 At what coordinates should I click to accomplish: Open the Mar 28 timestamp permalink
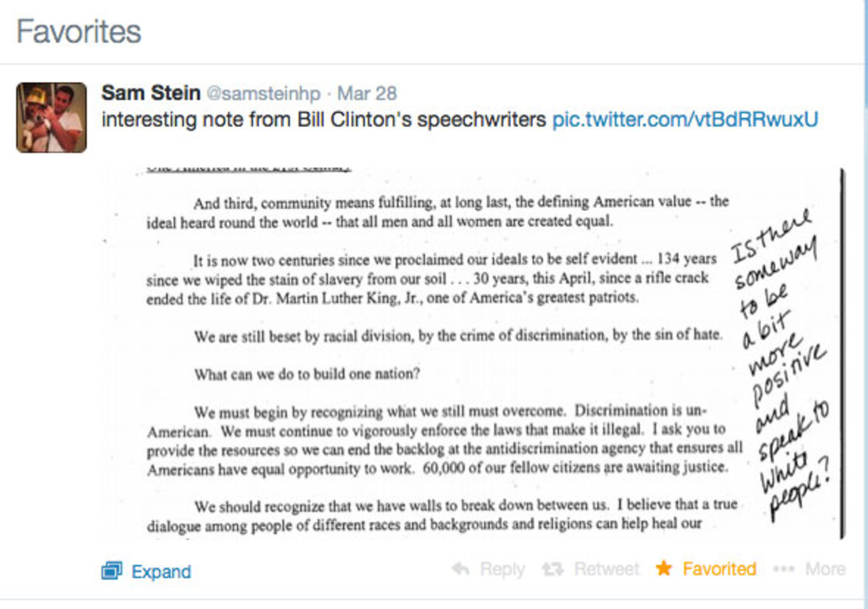[367, 93]
